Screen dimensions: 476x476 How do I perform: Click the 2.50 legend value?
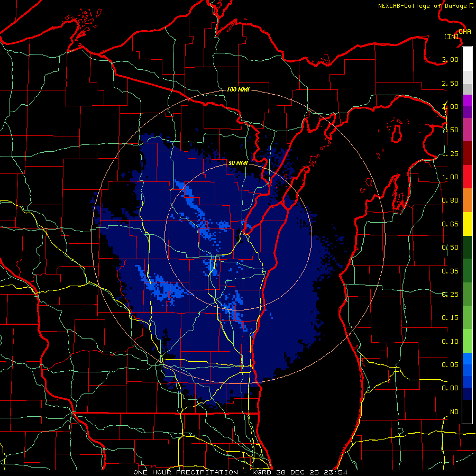[450, 83]
